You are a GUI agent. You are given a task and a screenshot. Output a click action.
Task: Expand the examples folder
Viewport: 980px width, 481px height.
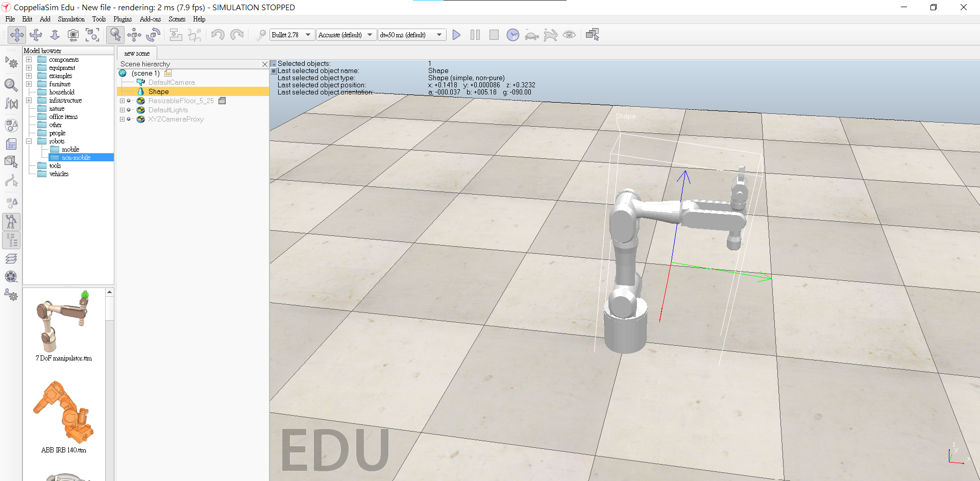29,76
